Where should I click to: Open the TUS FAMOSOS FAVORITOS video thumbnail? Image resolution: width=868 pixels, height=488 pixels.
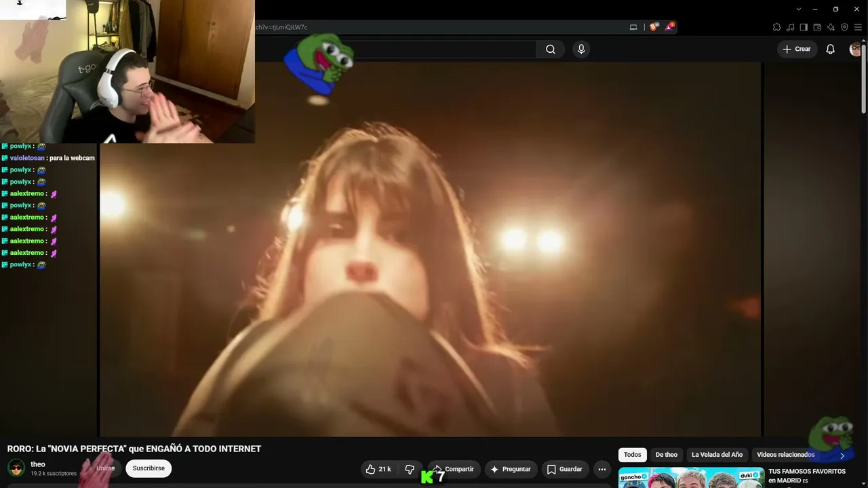pos(691,478)
